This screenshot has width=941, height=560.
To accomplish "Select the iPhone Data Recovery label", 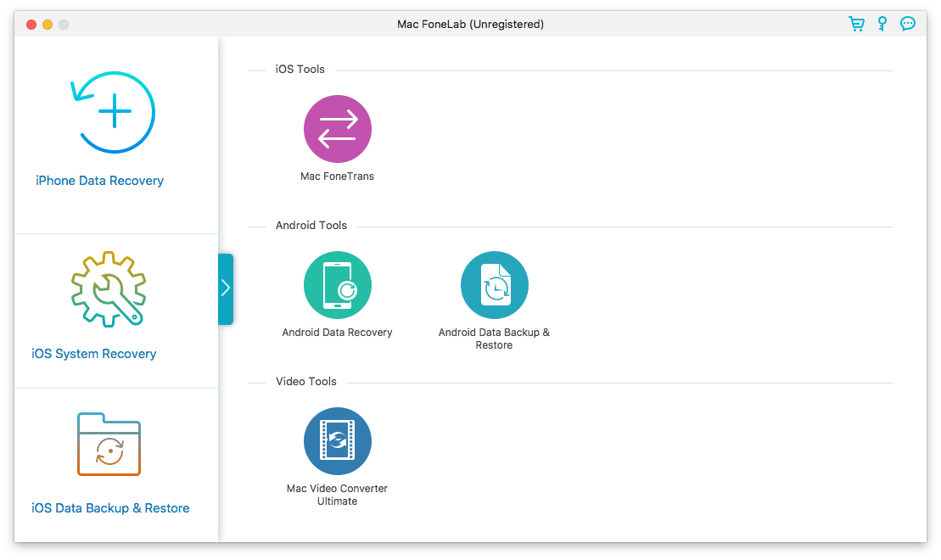I will [99, 181].
